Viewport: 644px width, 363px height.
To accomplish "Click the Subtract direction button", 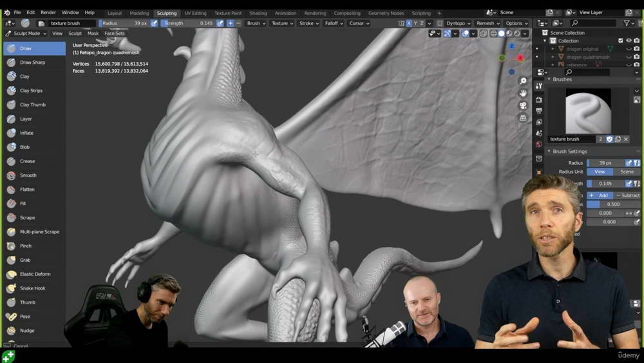I will (x=627, y=195).
